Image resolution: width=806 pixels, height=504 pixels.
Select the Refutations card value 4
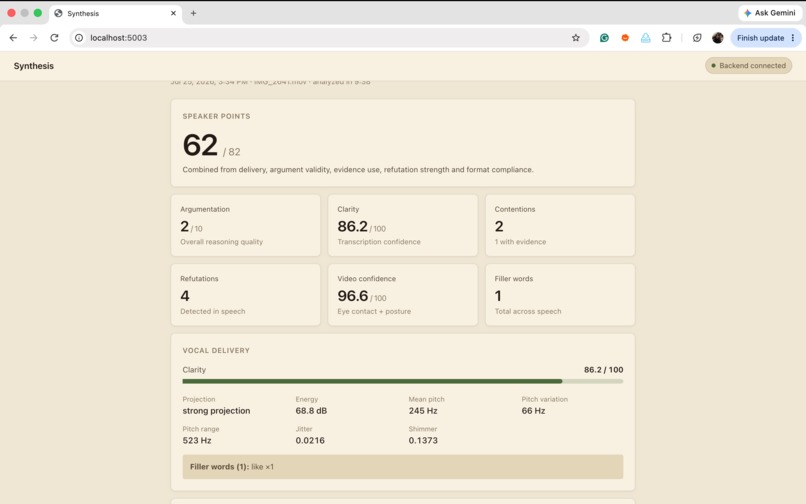tap(185, 296)
